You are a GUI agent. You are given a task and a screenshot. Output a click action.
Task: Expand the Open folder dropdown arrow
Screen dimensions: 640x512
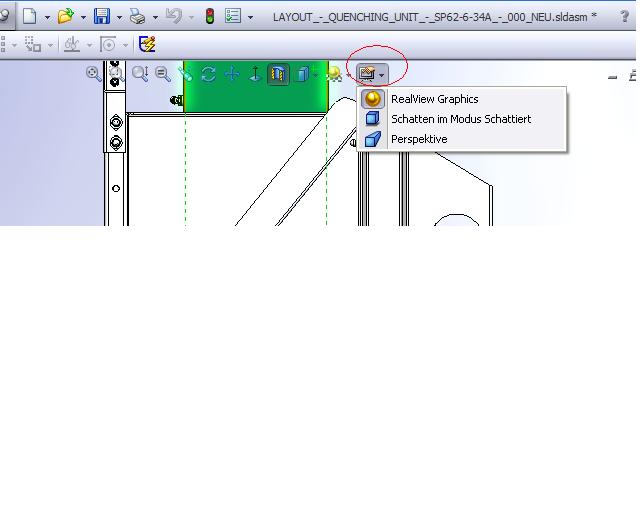pos(83,18)
